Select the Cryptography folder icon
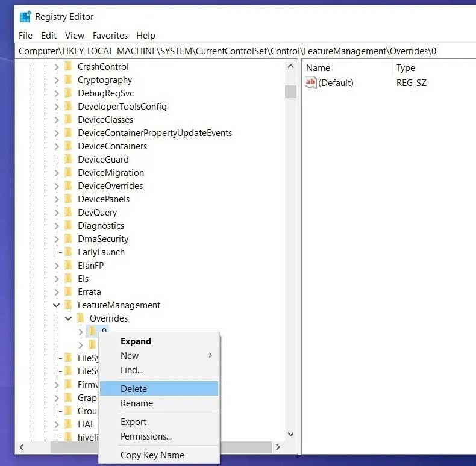This screenshot has width=476, height=466. click(x=69, y=80)
